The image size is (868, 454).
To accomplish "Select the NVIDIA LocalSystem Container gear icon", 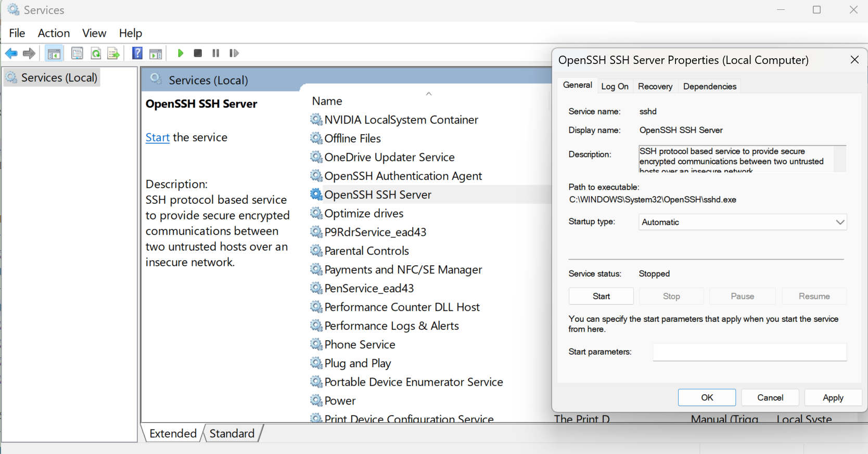I will point(316,120).
